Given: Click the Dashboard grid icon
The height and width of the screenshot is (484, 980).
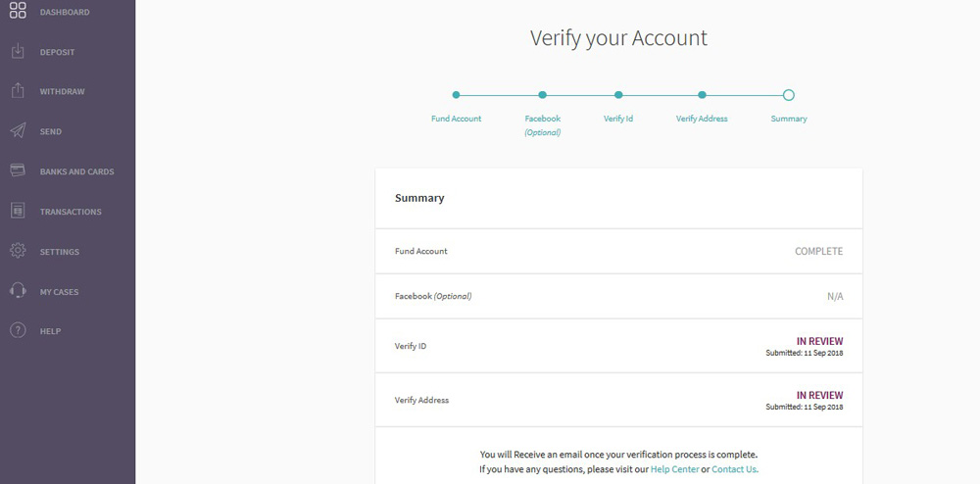Looking at the screenshot, I should pos(18,12).
